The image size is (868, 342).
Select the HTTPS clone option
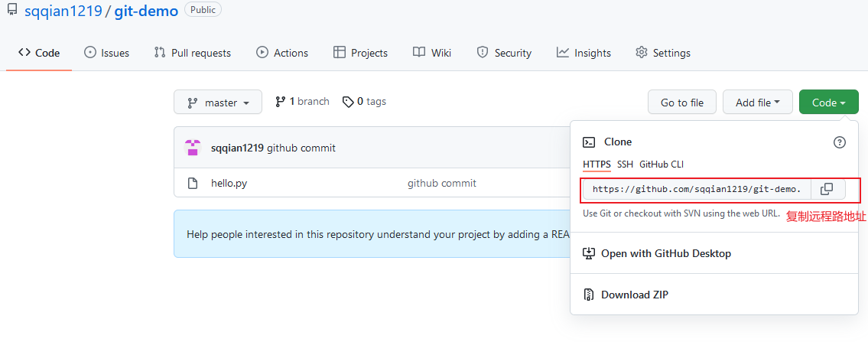597,164
